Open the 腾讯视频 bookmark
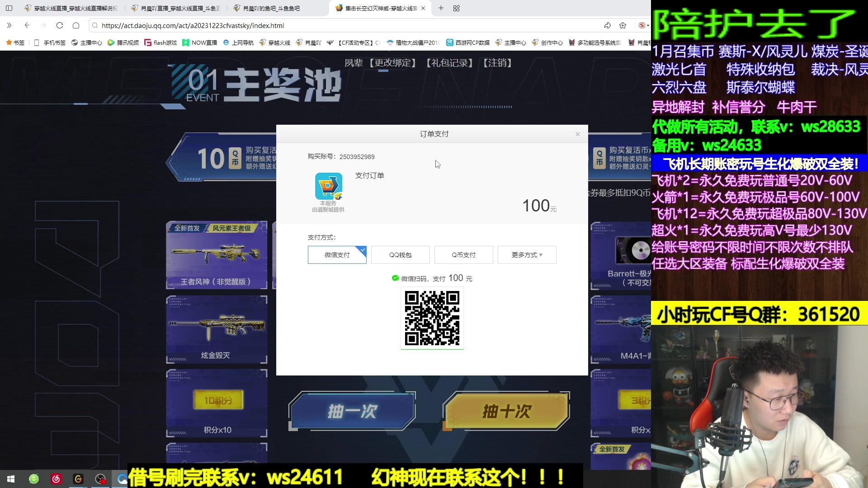The image size is (868, 488). (x=123, y=42)
